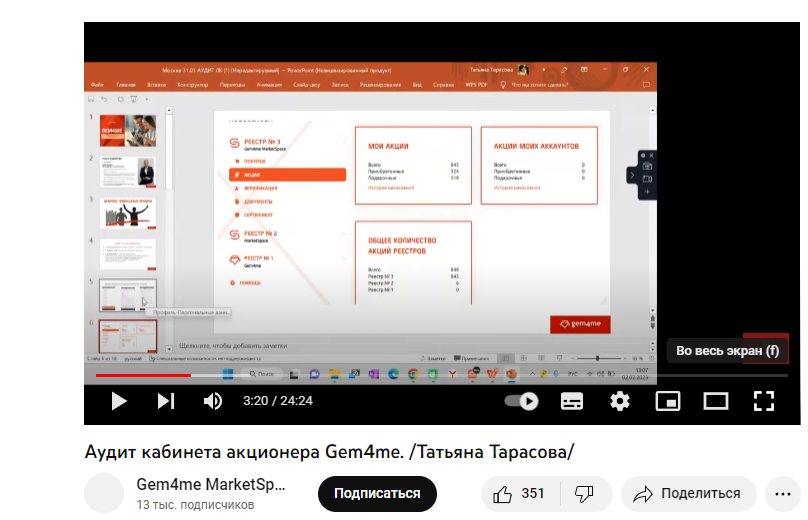Share the video via 'Поделиться'
The width and height of the screenshot is (808, 520).
pyautogui.click(x=688, y=494)
